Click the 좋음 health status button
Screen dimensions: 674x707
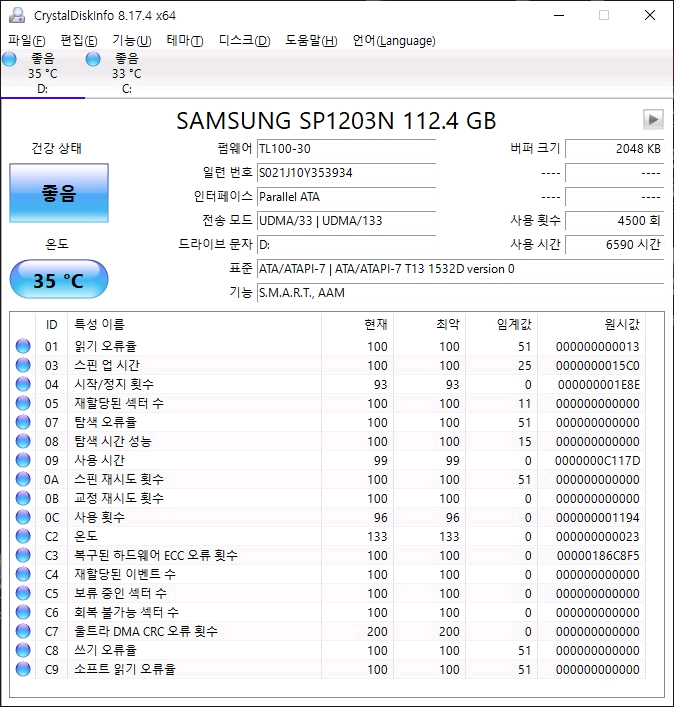click(59, 193)
